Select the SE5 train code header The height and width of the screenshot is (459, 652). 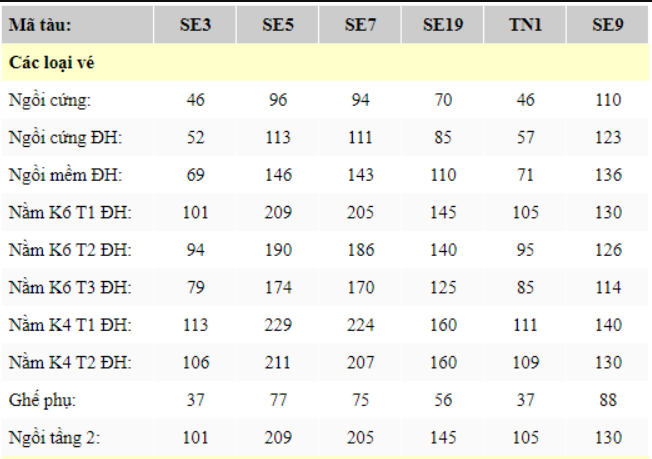point(278,25)
